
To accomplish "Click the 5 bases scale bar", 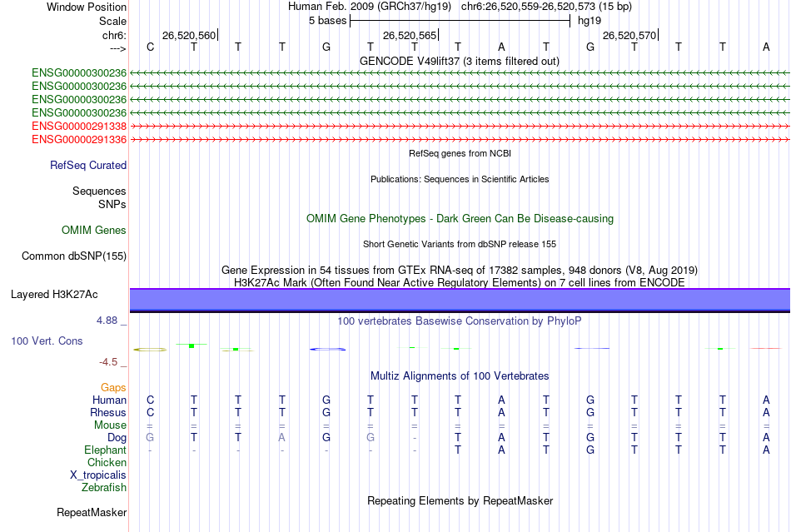I will tap(460, 21).
